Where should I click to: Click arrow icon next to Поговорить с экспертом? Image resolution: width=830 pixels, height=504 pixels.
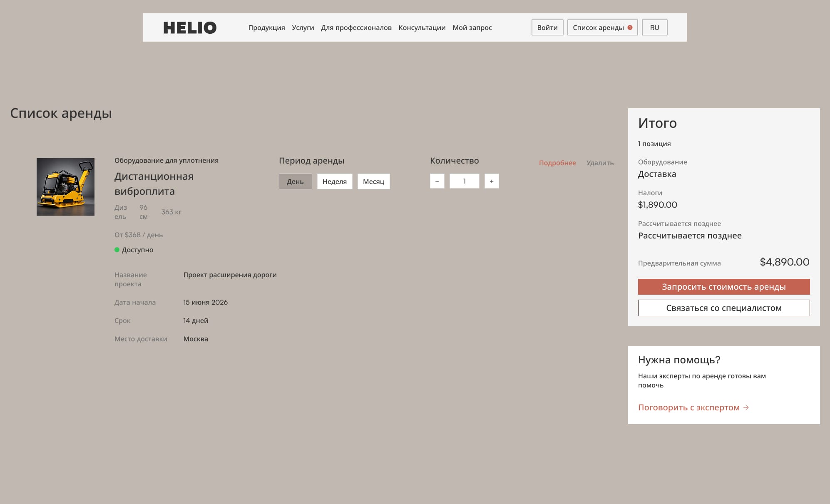tap(746, 407)
